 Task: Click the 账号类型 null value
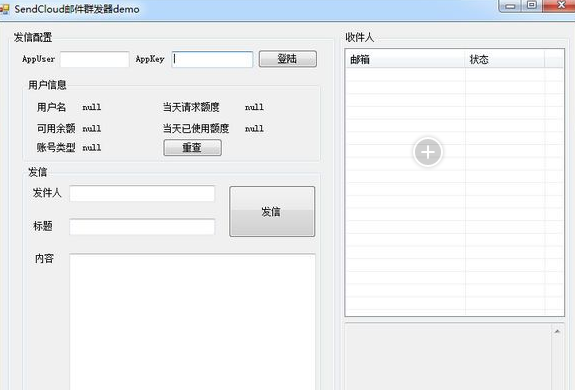point(92,148)
